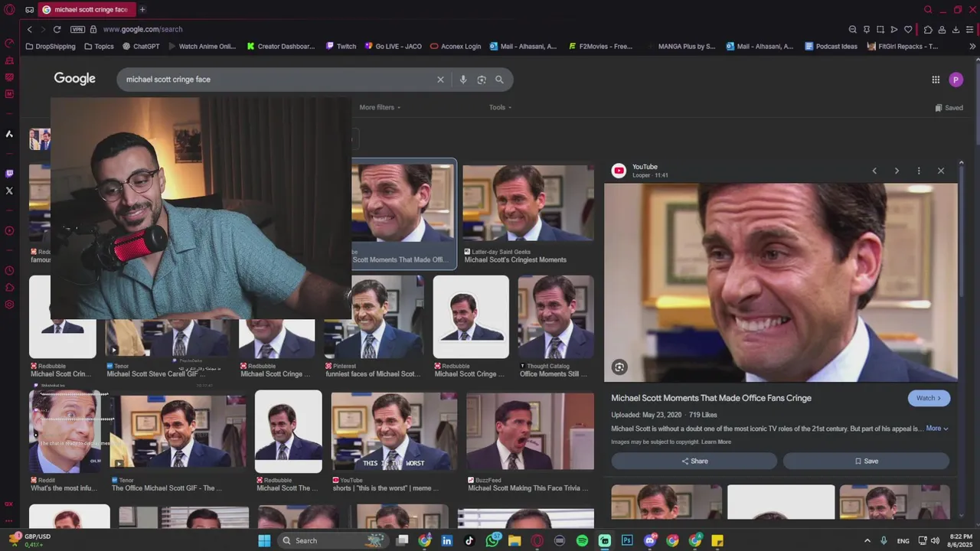This screenshot has width=980, height=551.
Task: Open the Twitch bookmark
Action: tap(341, 46)
